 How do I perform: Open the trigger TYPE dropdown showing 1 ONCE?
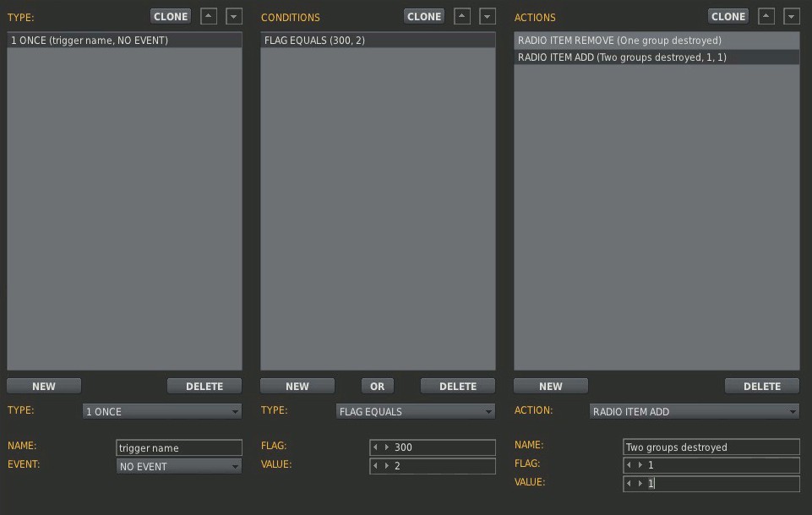tap(162, 411)
